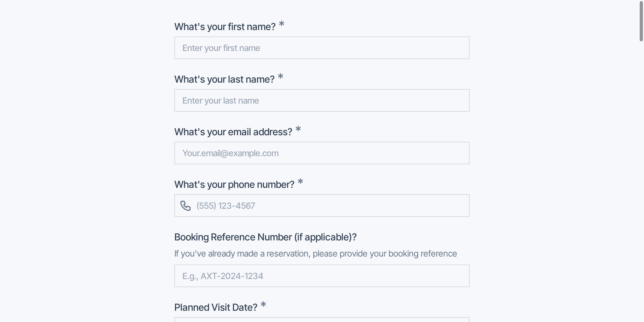Click the "What's your phone number?" label
This screenshot has width=644, height=322.
[x=234, y=185]
